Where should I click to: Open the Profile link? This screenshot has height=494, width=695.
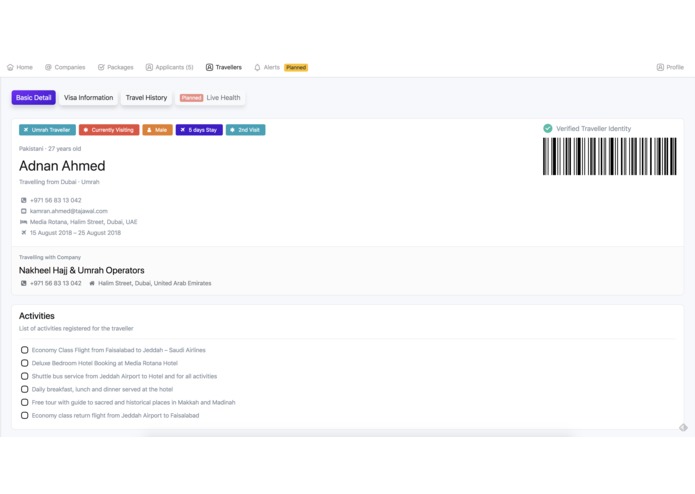point(670,67)
